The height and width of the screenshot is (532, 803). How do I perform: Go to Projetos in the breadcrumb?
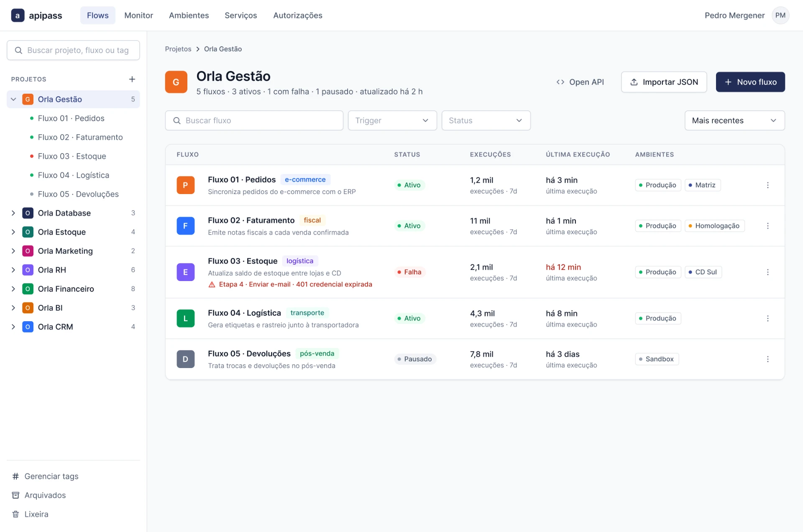(x=178, y=49)
